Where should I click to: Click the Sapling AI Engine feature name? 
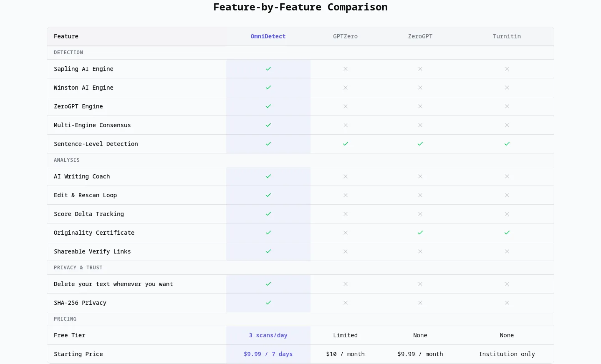83,69
